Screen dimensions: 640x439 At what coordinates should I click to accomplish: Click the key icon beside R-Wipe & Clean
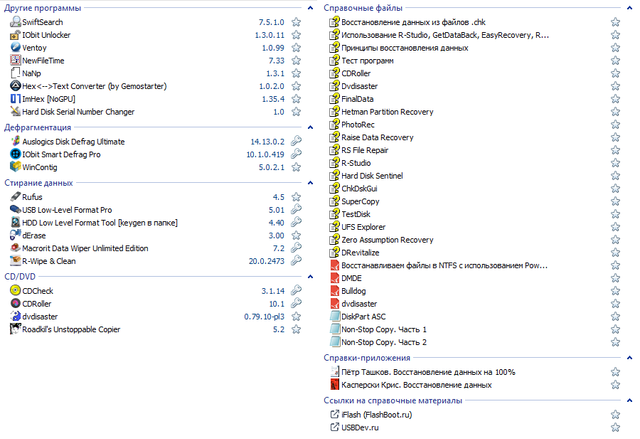click(296, 260)
